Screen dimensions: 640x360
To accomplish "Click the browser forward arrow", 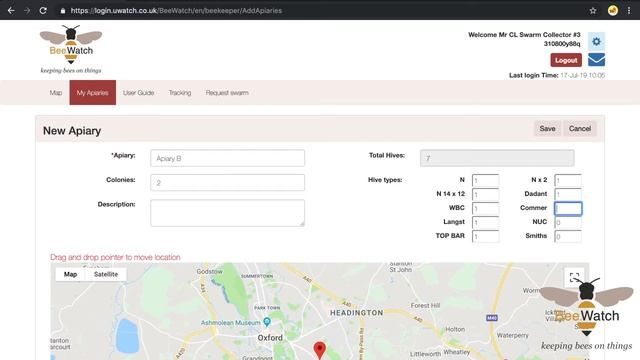I will (x=27, y=11).
